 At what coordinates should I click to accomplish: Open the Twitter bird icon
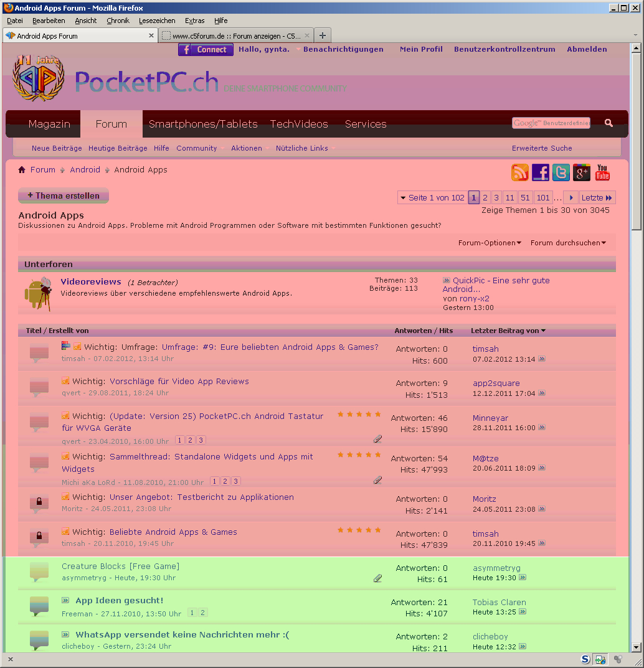click(561, 172)
